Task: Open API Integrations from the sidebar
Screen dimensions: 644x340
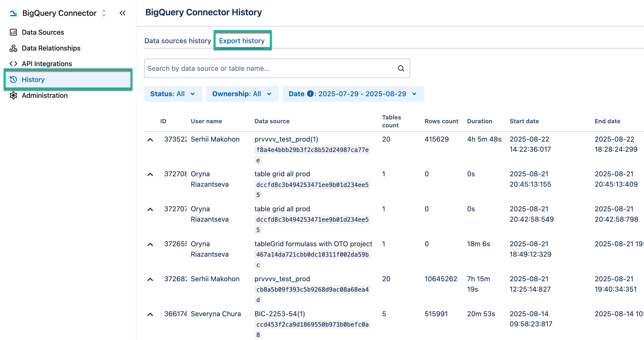Action: click(x=13, y=63)
